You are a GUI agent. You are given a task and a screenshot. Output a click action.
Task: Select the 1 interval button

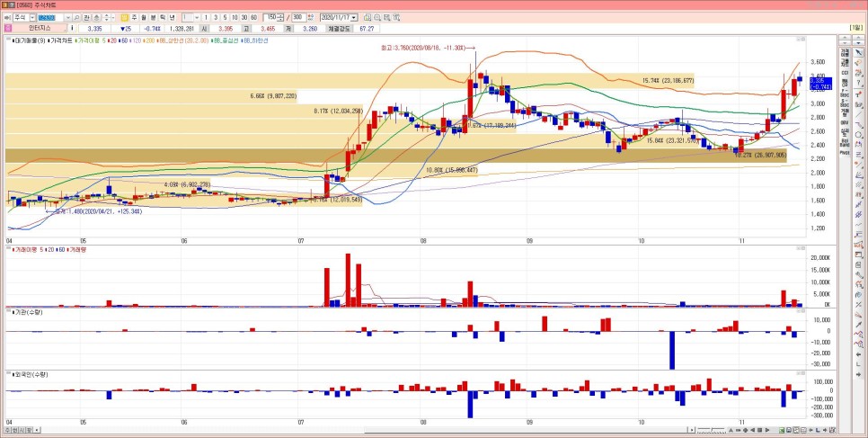tap(206, 17)
